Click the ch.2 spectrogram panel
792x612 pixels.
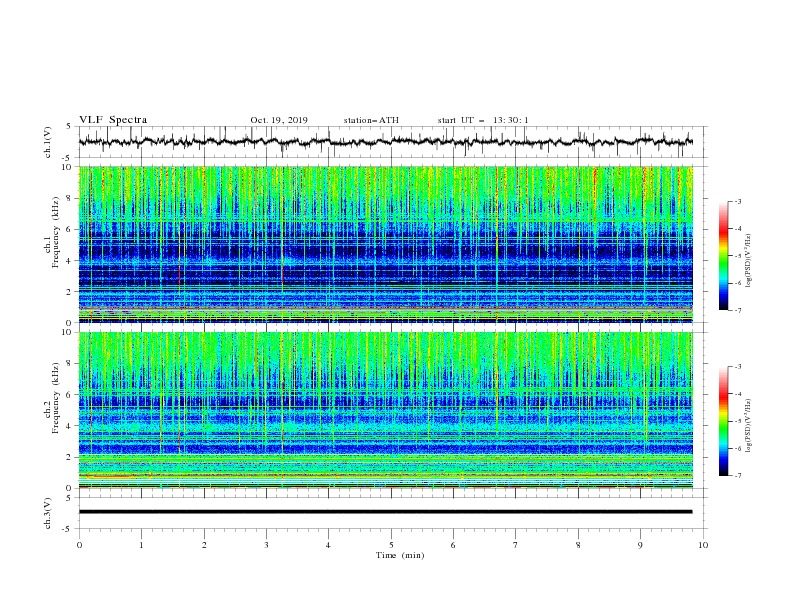tap(386, 410)
